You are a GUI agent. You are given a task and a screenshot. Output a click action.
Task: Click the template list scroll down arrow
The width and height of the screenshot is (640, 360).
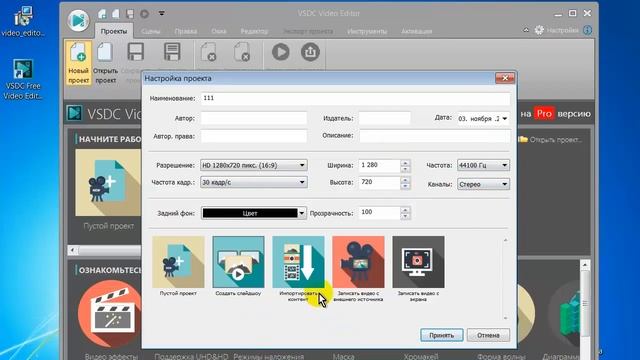point(505,318)
